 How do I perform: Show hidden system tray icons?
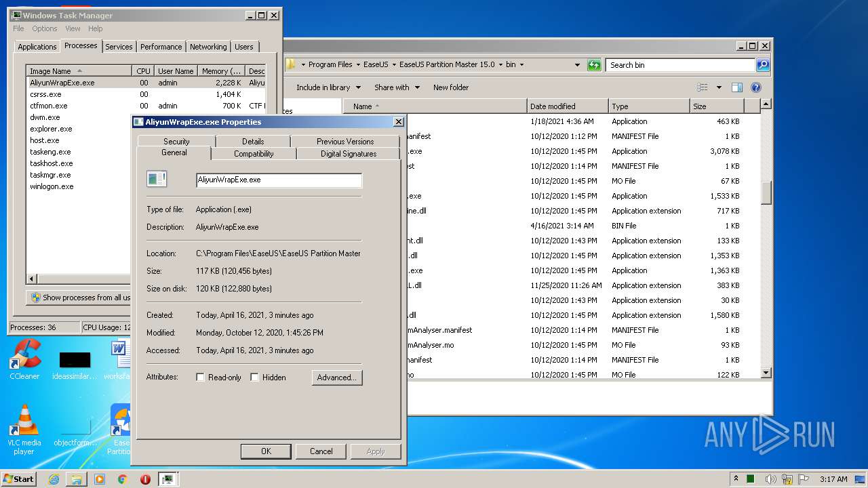(736, 479)
